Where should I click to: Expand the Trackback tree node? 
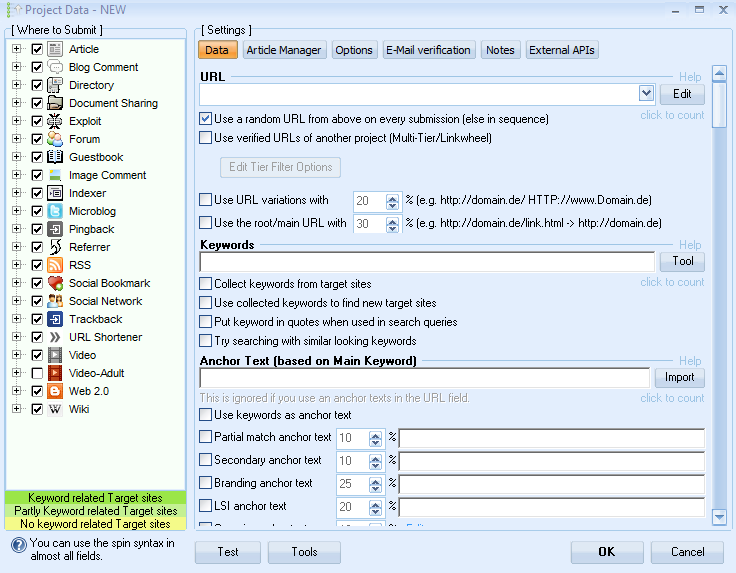tap(16, 319)
